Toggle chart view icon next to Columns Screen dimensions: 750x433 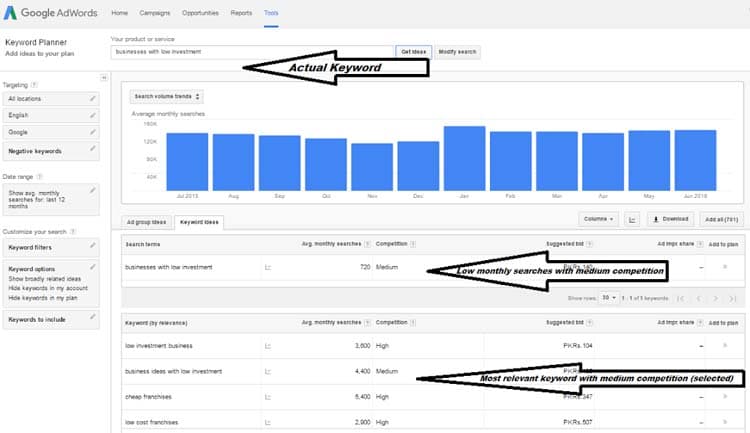632,219
